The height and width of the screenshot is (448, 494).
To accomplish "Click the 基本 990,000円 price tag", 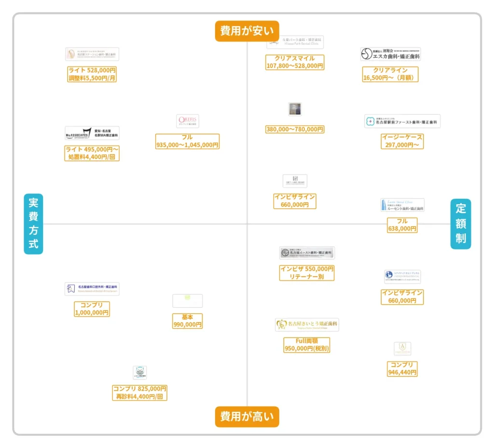I will pyautogui.click(x=188, y=321).
